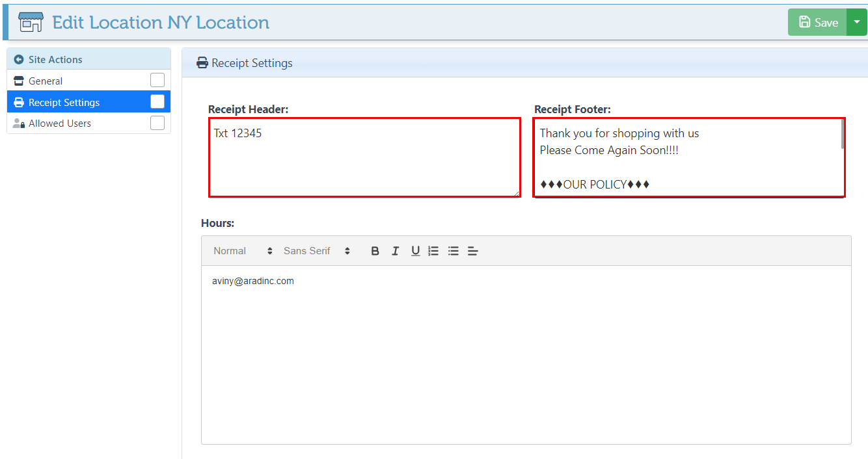
Task: Toggle Underline in the Hours toolbar
Action: pos(415,251)
